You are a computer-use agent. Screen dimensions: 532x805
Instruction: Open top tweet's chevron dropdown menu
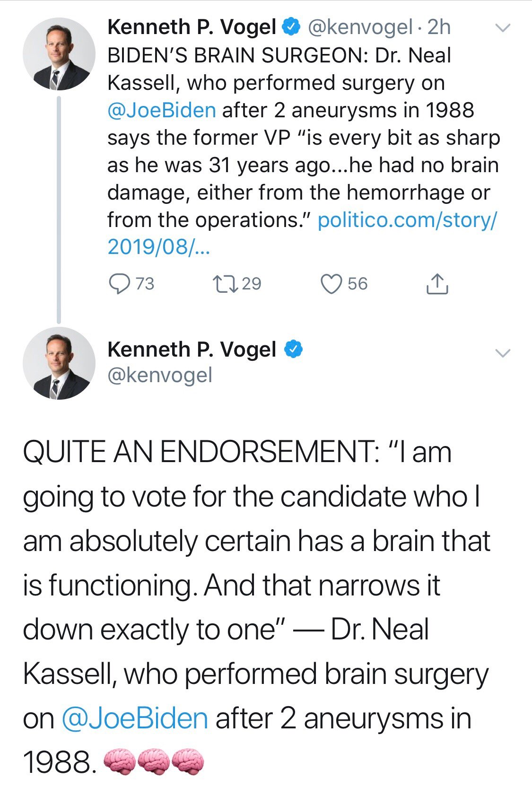tap(503, 28)
